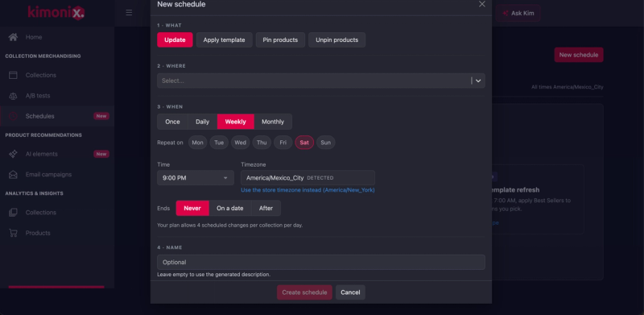Click the Home house icon
Screen dimensions: 644x315
(x=13, y=37)
